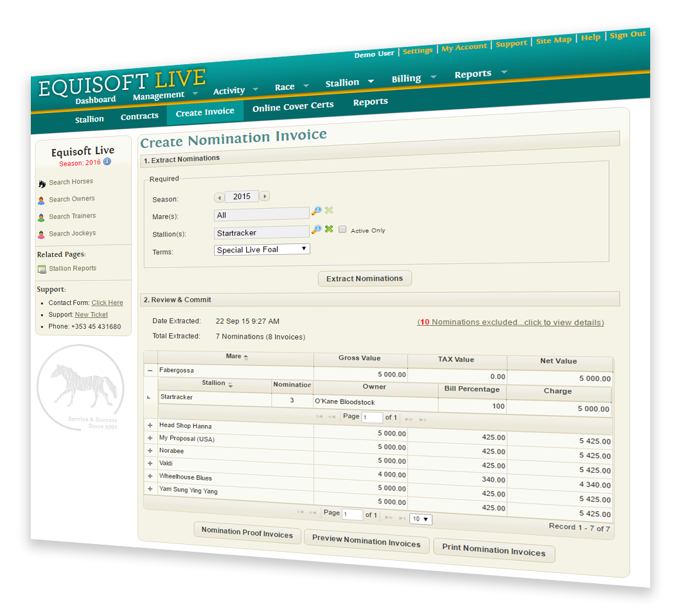Click the Search Trainers person icon

point(41,218)
